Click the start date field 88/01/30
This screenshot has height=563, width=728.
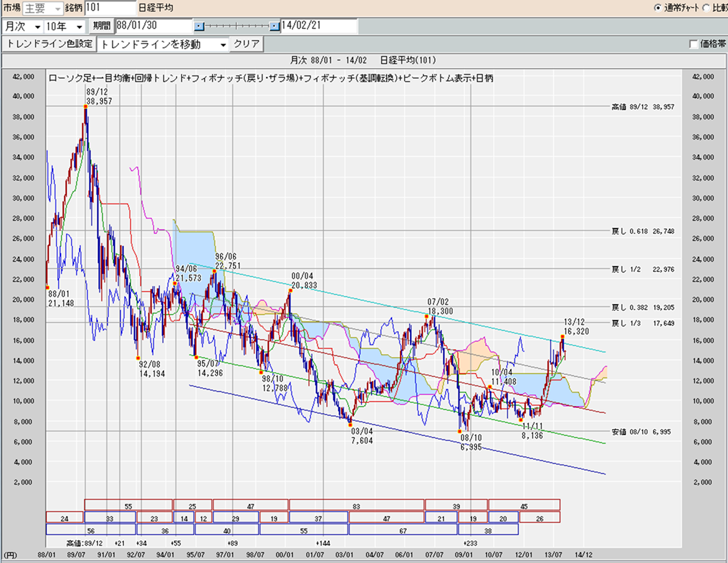(153, 26)
